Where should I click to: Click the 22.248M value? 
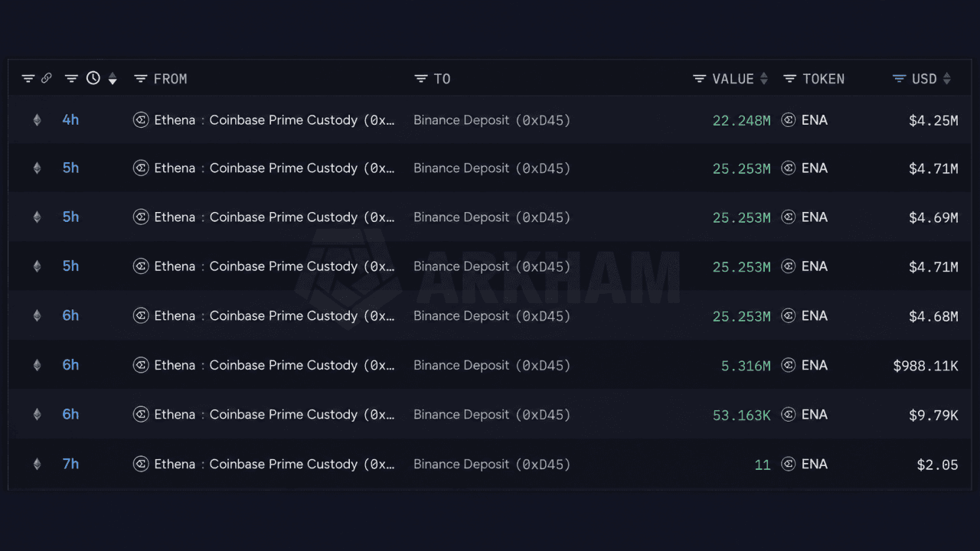pyautogui.click(x=742, y=120)
